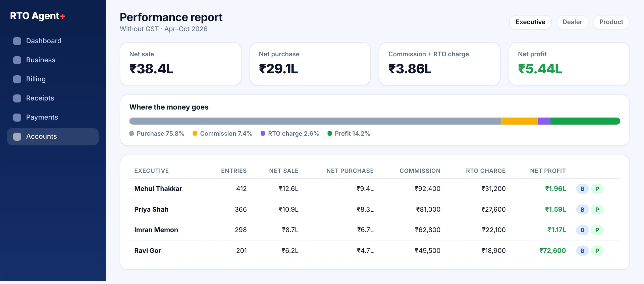Click Ravi Gor's ₹72,600 net profit
The width and height of the screenshot is (644, 284).
552,251
